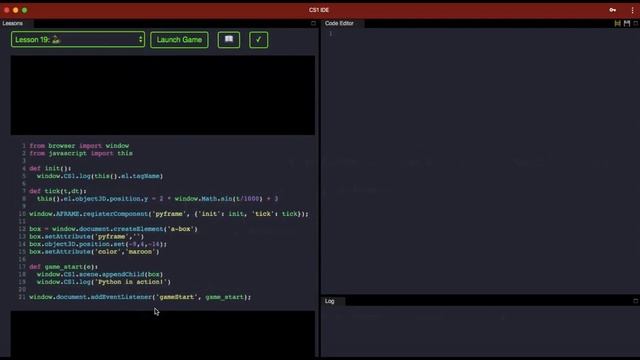The height and width of the screenshot is (360, 640).
Task: Click the 'def game_start(e):' code line
Action: pyautogui.click(x=64, y=267)
